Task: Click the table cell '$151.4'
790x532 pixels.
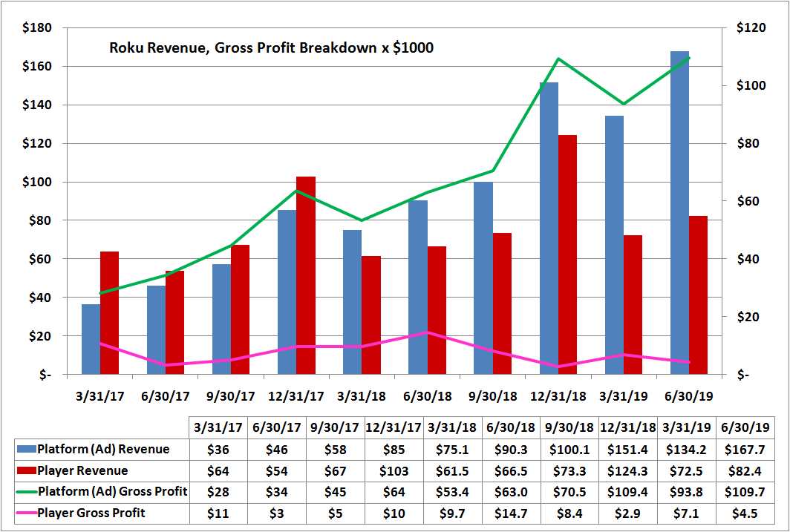Action: (627, 450)
